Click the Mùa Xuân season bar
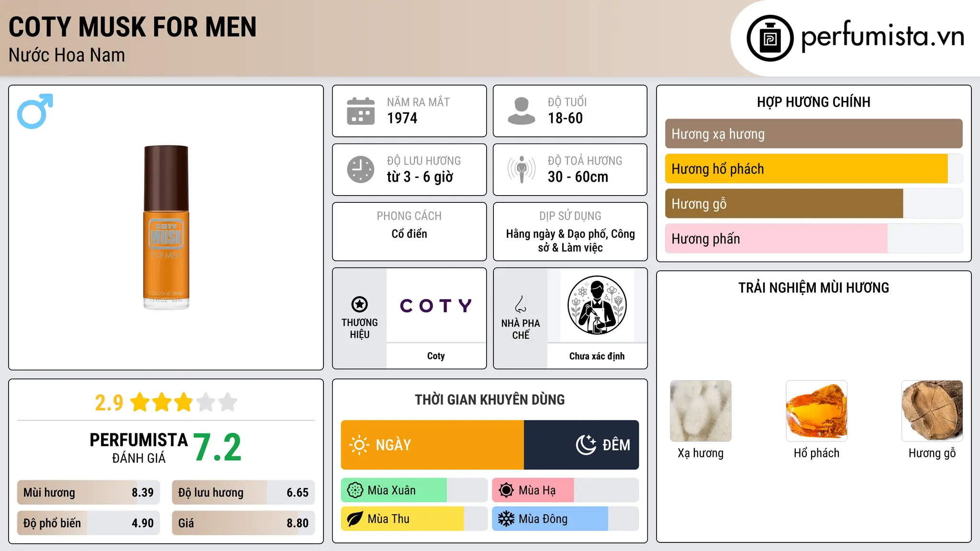 (x=414, y=490)
